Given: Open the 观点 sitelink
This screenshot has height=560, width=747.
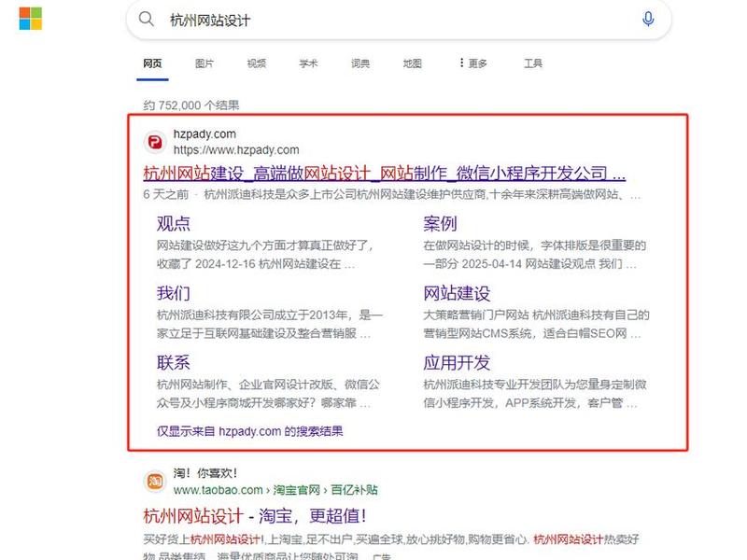Looking at the screenshot, I should point(174,224).
